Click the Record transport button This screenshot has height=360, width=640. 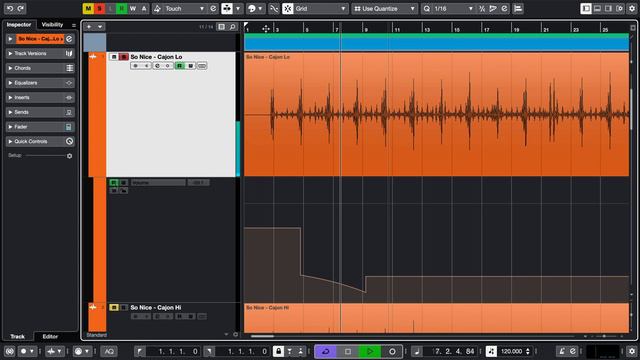tap(392, 351)
